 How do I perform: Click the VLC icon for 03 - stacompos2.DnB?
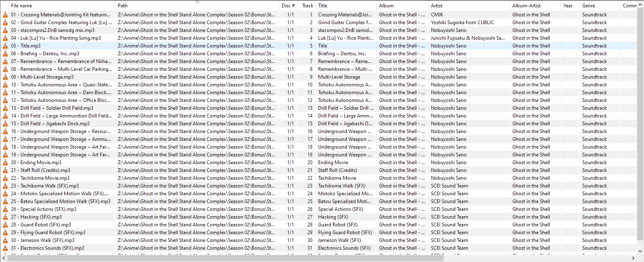click(x=5, y=30)
